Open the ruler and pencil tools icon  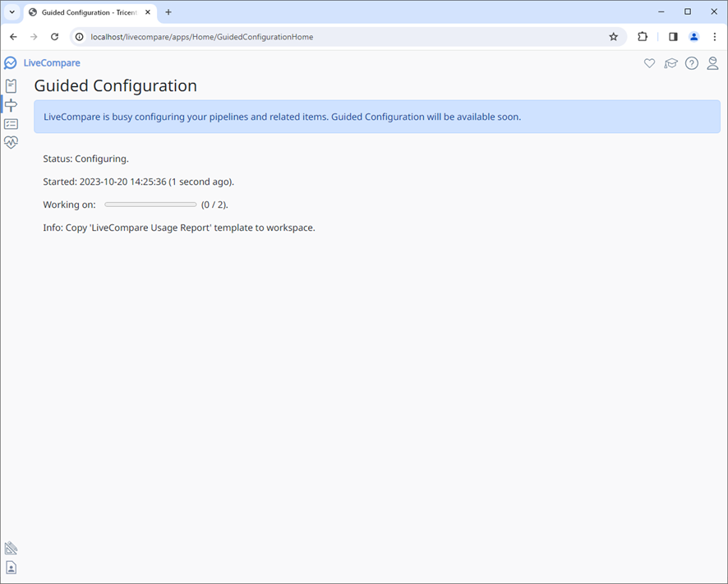tap(11, 547)
